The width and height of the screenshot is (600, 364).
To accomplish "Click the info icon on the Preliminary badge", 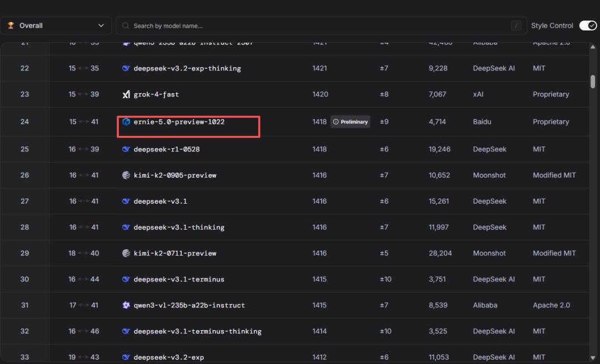I will coord(336,122).
